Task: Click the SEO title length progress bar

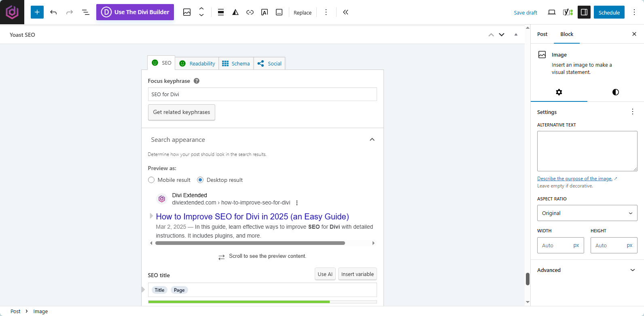Action: coord(263,301)
